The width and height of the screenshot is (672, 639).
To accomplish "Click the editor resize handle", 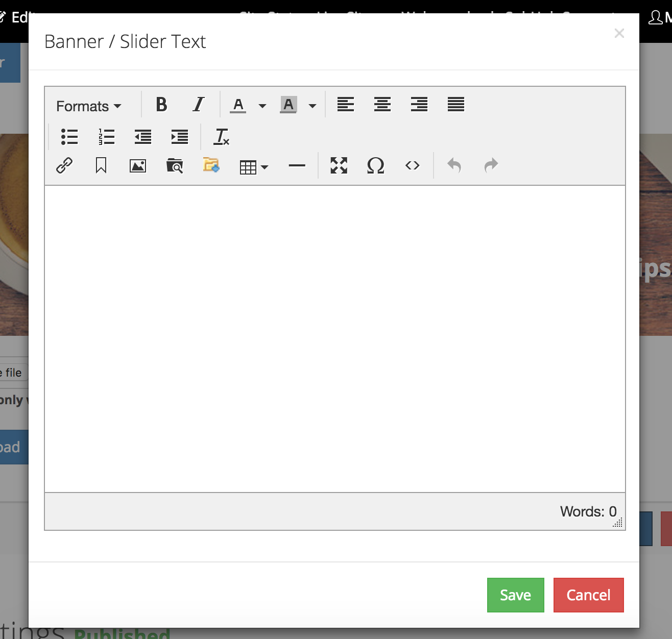I will [618, 523].
